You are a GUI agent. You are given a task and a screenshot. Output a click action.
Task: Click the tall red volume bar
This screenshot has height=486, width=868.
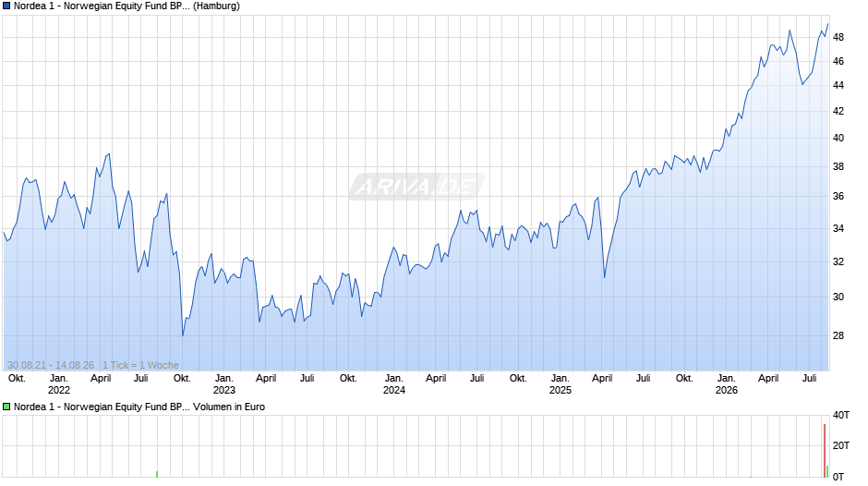(x=825, y=451)
